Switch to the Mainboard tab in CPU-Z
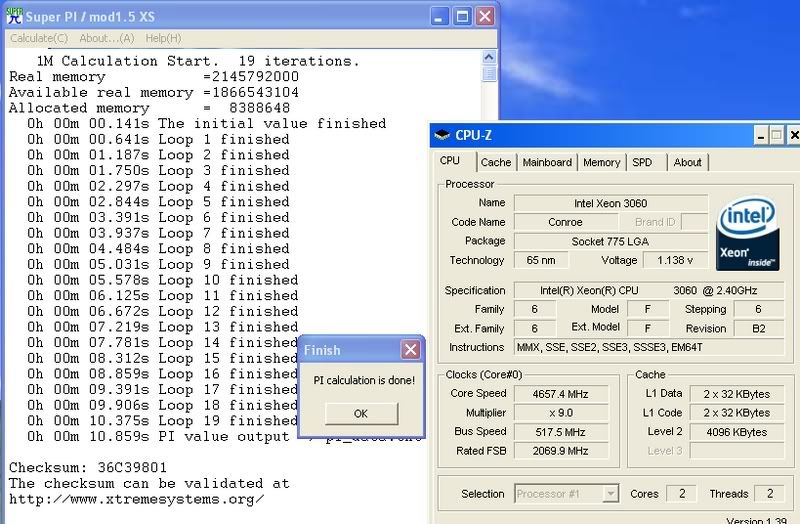The height and width of the screenshot is (524, 800). pyautogui.click(x=547, y=162)
